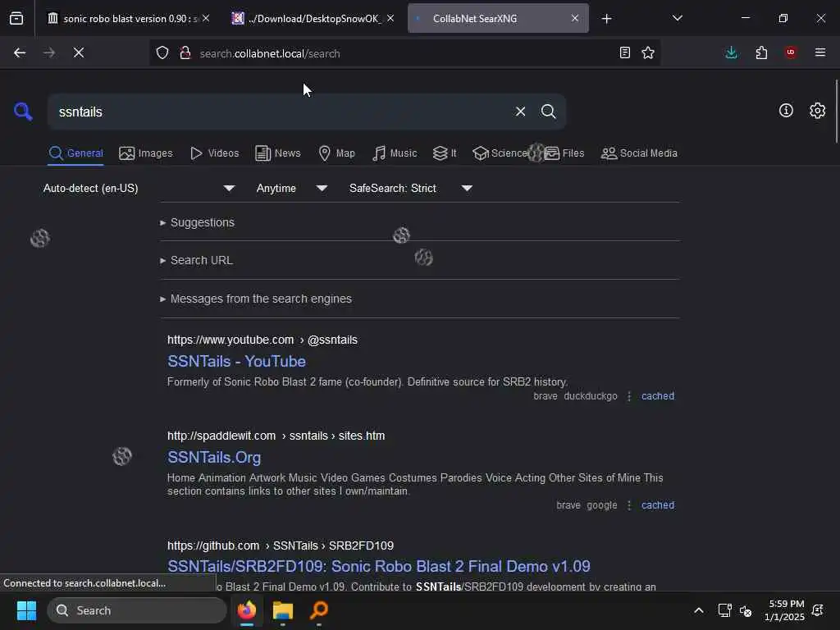Stop loading the page
This screenshot has width=840, height=630.
(x=79, y=52)
